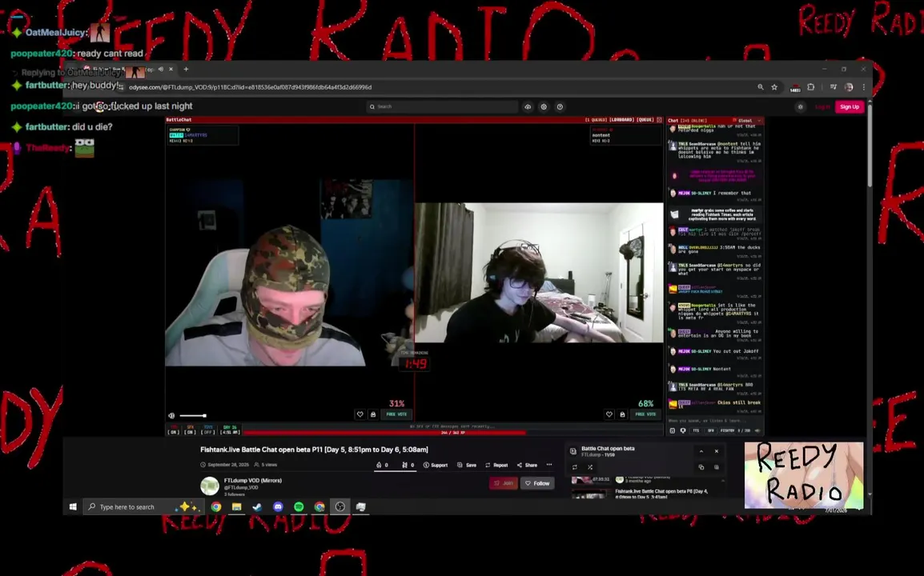Open OBS Studio from the taskbar

(x=340, y=506)
